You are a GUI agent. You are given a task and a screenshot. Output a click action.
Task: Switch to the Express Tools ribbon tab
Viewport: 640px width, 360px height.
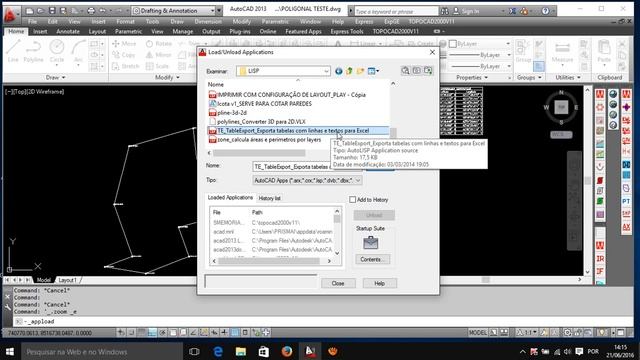tap(347, 31)
